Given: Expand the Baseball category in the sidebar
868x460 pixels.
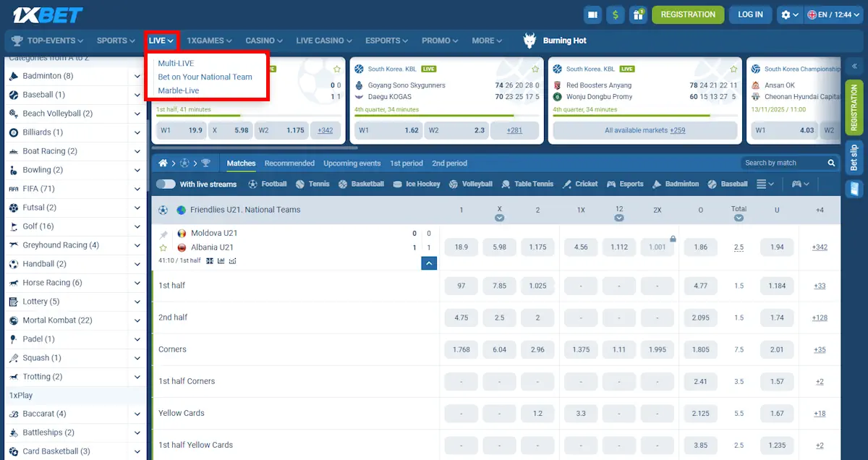Looking at the screenshot, I should coord(137,95).
